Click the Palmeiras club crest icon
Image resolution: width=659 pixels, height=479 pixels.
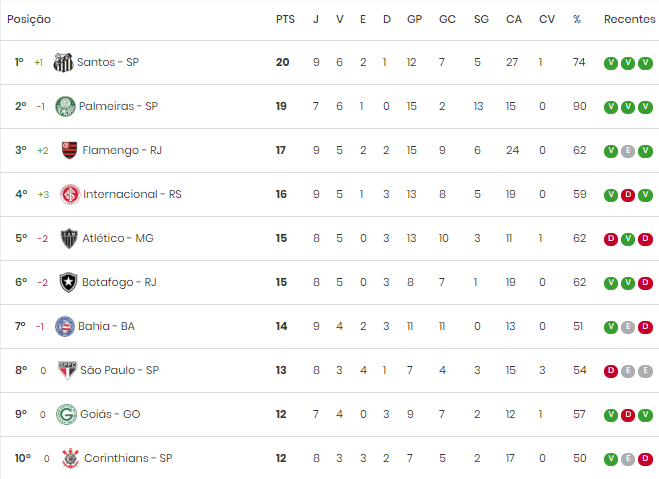coord(66,106)
